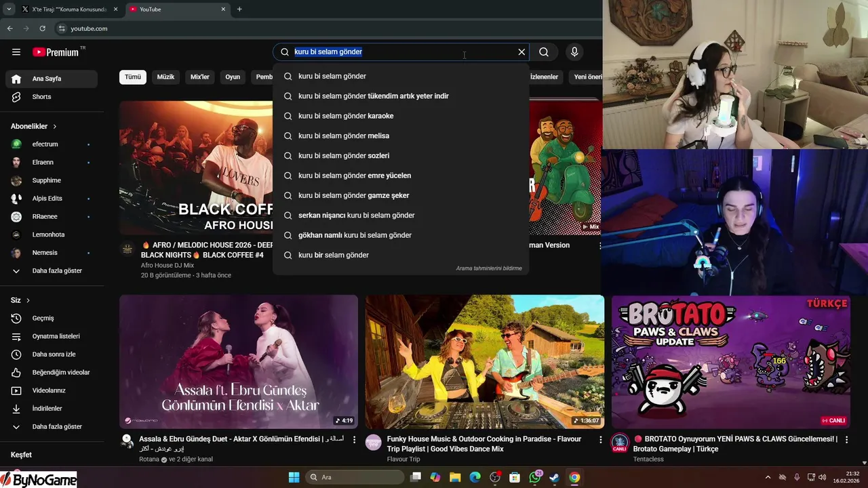Open Oynatma listeleri
868x488 pixels.
tap(52, 336)
